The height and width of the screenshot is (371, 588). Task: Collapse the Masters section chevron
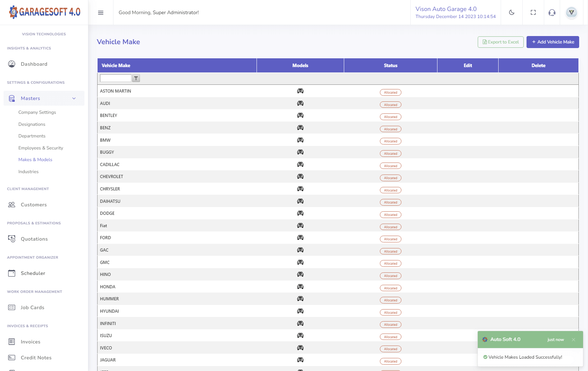74,98
